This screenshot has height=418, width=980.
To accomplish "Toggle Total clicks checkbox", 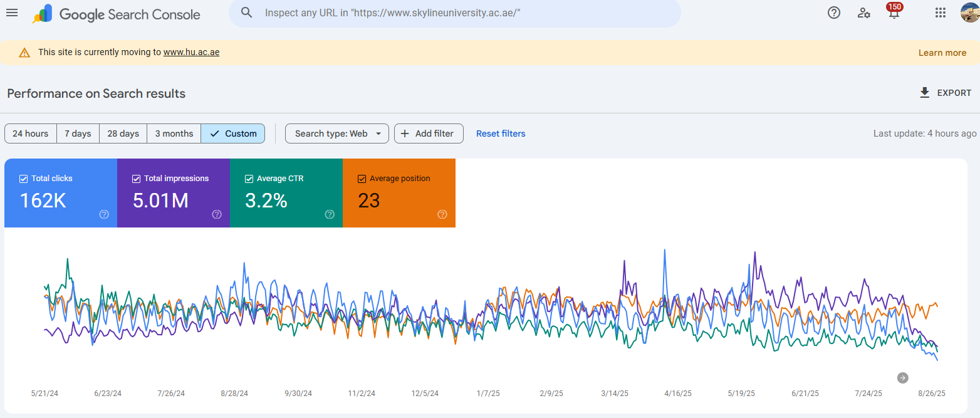I will tap(23, 179).
